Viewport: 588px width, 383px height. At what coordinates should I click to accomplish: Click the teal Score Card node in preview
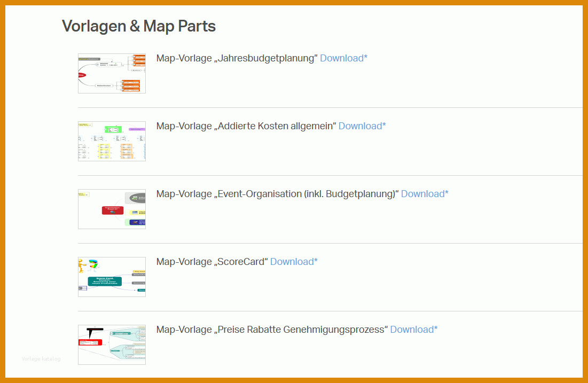click(105, 282)
